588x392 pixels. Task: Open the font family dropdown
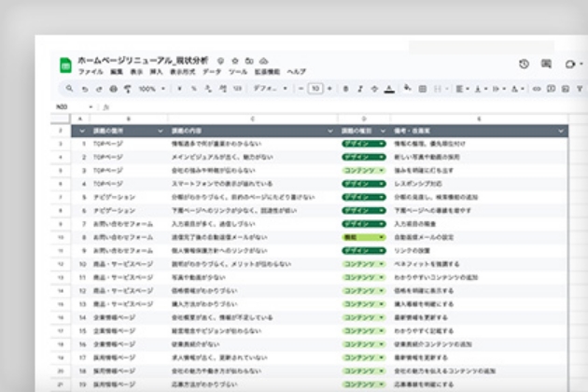click(x=270, y=89)
